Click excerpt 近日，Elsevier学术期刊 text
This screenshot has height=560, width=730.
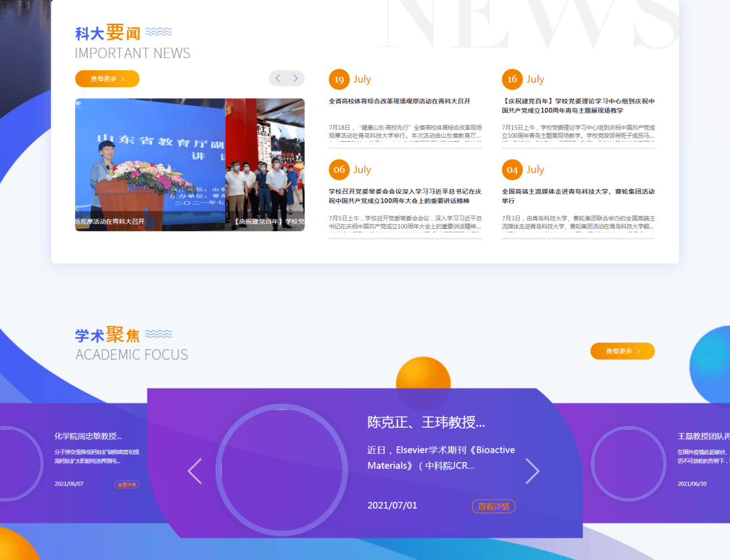pos(441,458)
